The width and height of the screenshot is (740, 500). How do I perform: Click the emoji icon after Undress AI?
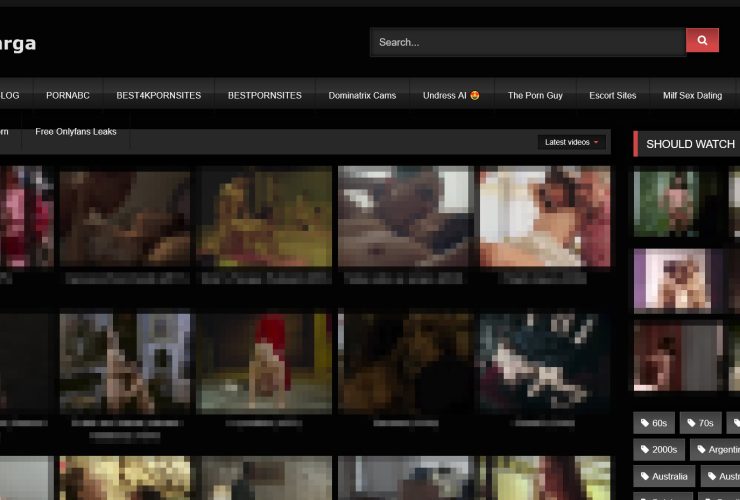click(x=475, y=96)
